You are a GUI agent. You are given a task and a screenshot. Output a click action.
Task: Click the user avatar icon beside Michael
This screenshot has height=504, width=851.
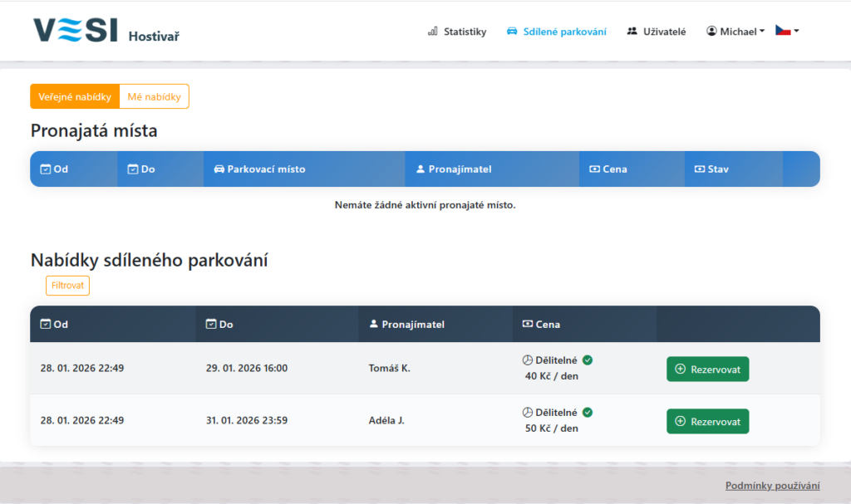pyautogui.click(x=711, y=32)
